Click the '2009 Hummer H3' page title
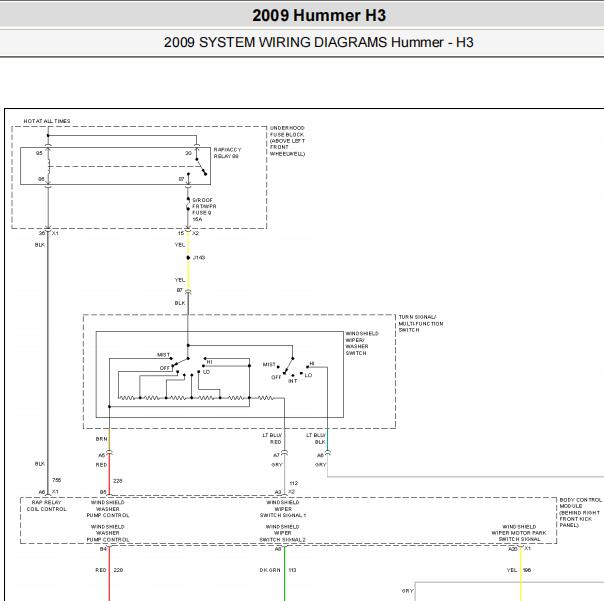604x601 pixels. pyautogui.click(x=319, y=15)
